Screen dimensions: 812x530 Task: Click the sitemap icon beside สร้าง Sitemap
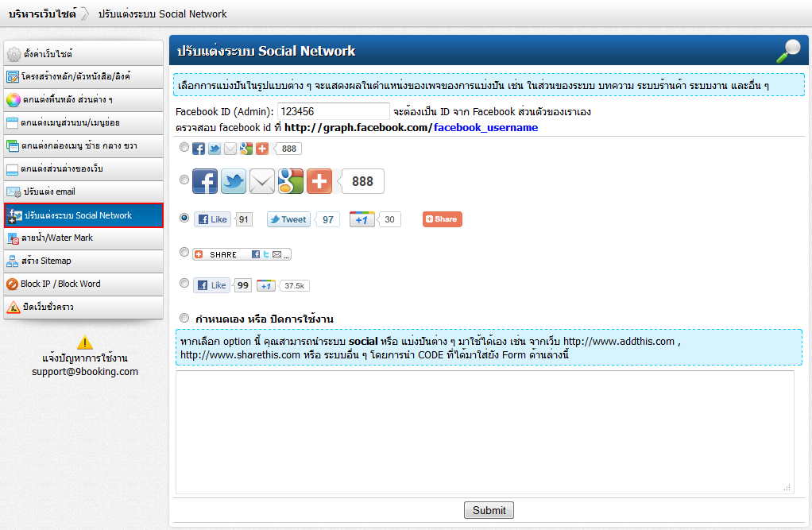click(12, 261)
